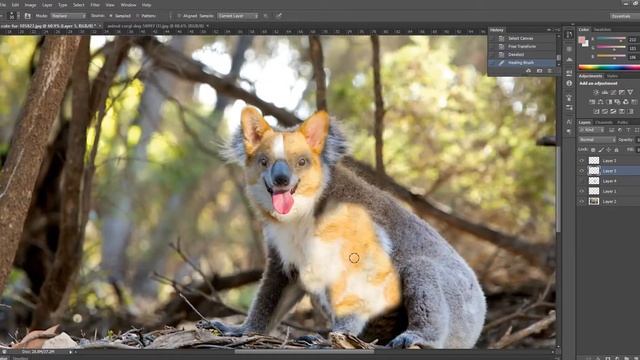Toggle lock image pixels brush icon

click(601, 150)
